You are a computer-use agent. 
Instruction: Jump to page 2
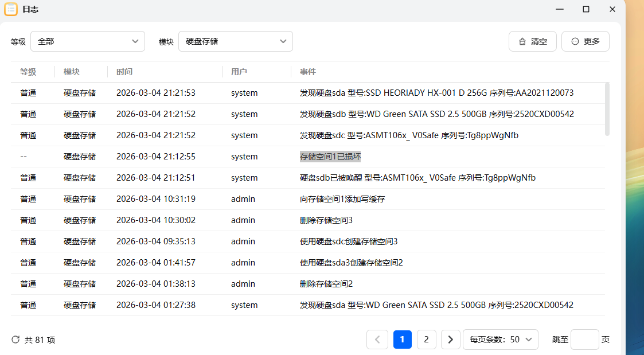tap(426, 340)
